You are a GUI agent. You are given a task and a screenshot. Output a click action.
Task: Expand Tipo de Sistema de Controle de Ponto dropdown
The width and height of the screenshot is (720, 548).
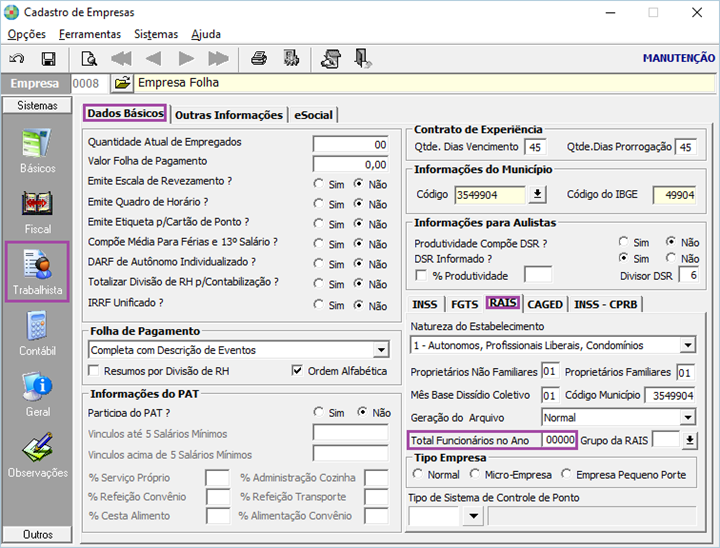pyautogui.click(x=473, y=516)
